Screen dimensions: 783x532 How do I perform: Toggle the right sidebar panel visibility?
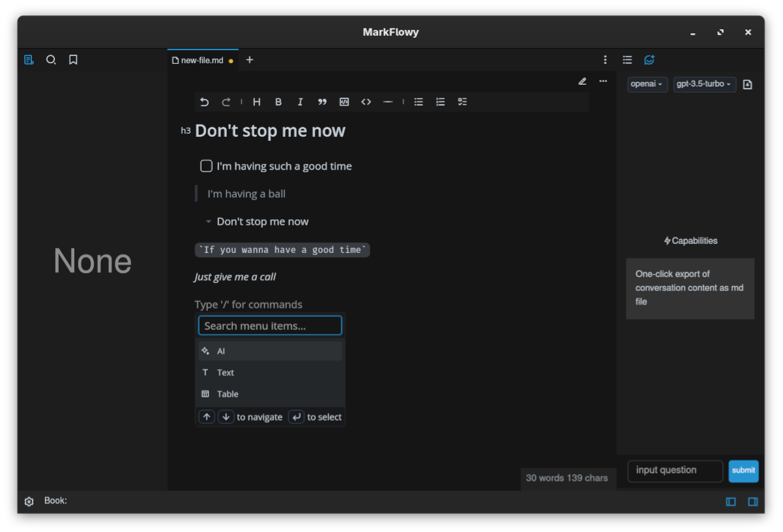(752, 501)
